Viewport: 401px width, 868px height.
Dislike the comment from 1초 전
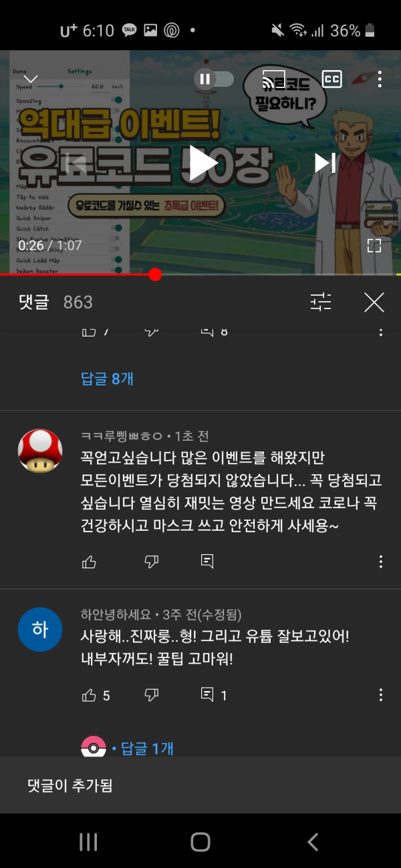152,562
